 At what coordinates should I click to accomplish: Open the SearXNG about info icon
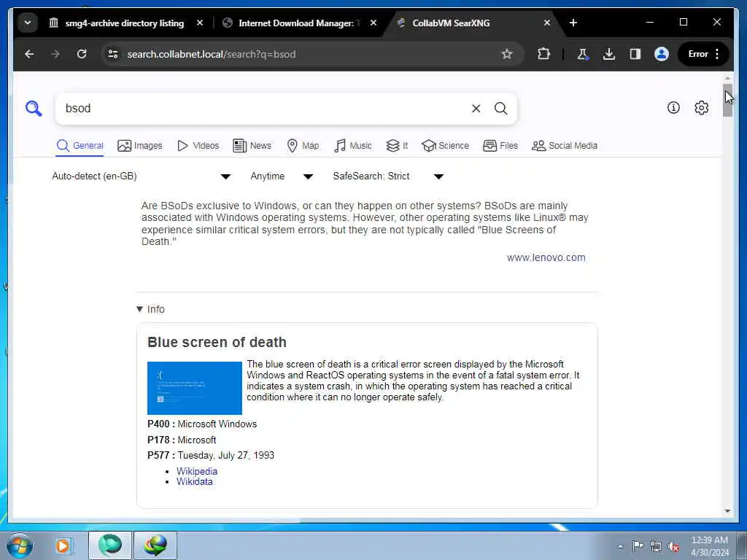click(673, 108)
